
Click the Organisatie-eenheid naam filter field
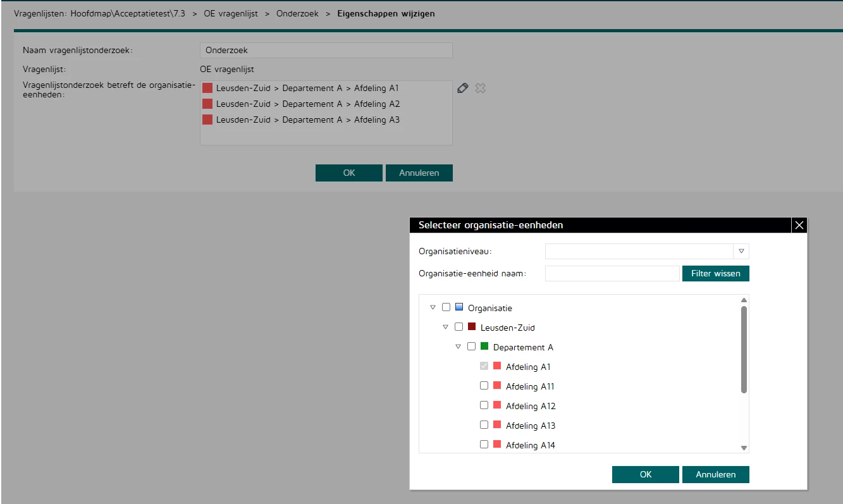click(x=612, y=273)
